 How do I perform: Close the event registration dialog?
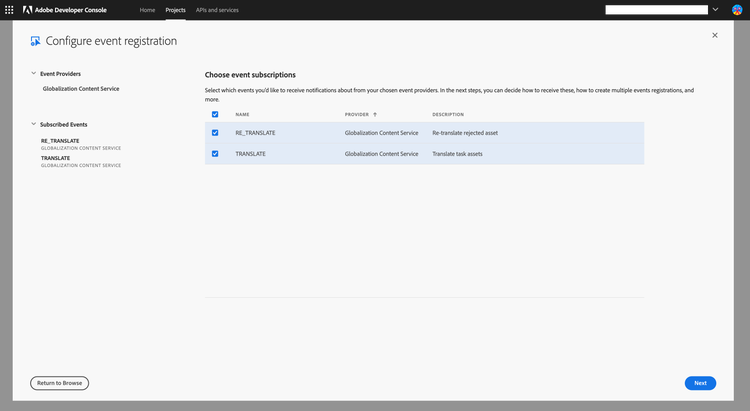coord(714,35)
